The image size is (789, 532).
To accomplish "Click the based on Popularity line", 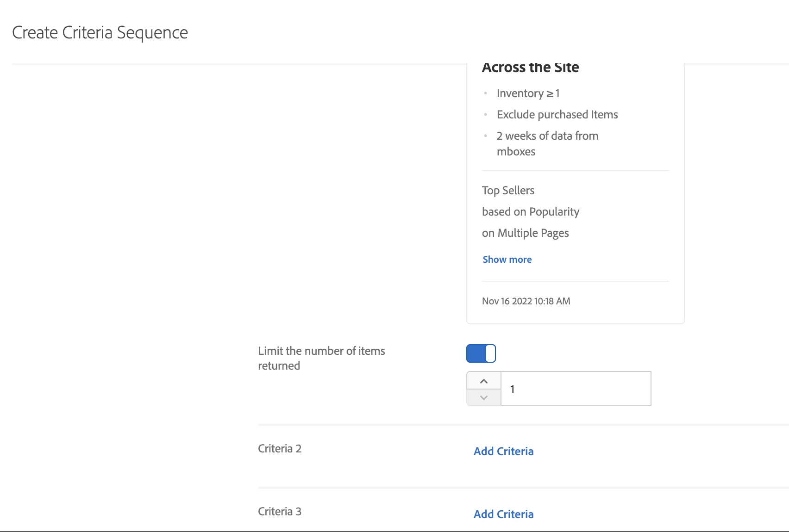I will click(x=531, y=212).
